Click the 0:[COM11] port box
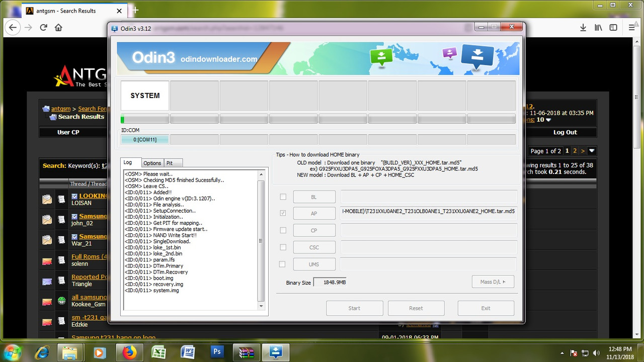 (145, 139)
